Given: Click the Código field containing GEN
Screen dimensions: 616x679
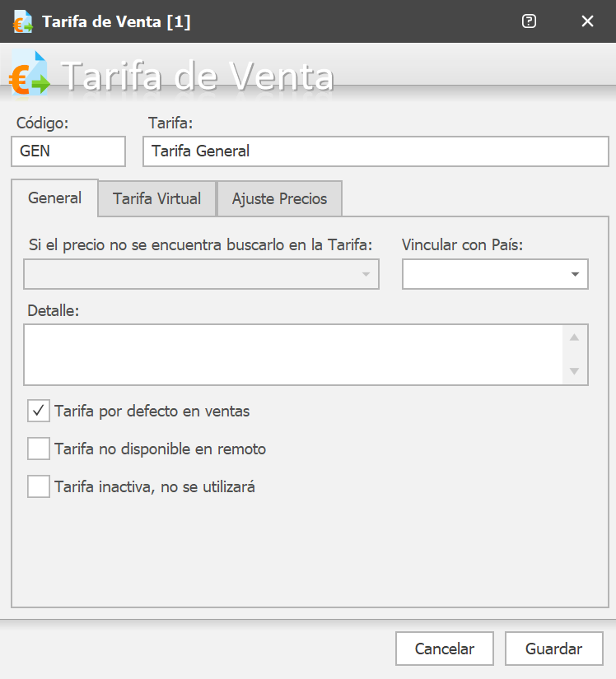Looking at the screenshot, I should pyautogui.click(x=68, y=151).
